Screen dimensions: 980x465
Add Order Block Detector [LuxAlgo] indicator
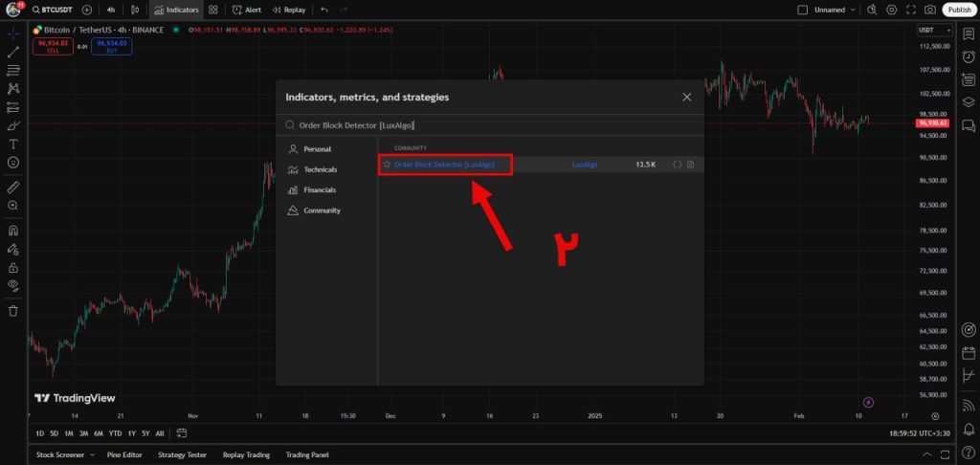tap(445, 165)
